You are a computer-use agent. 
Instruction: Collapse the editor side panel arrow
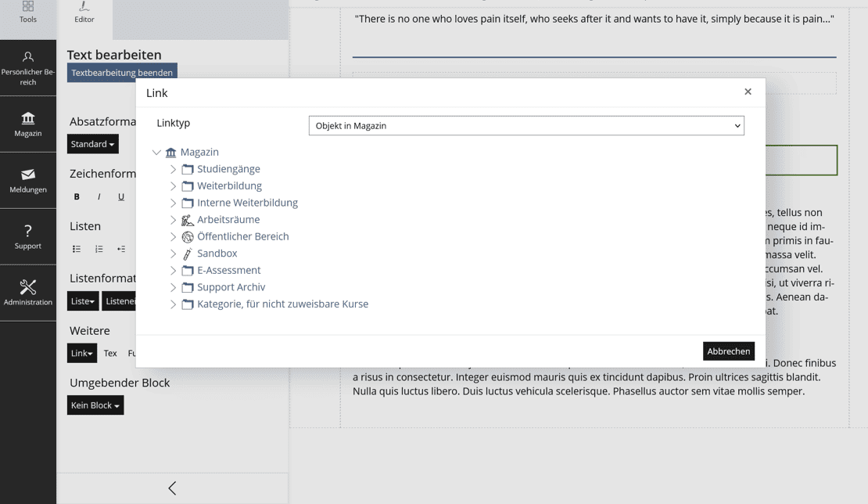tap(172, 488)
